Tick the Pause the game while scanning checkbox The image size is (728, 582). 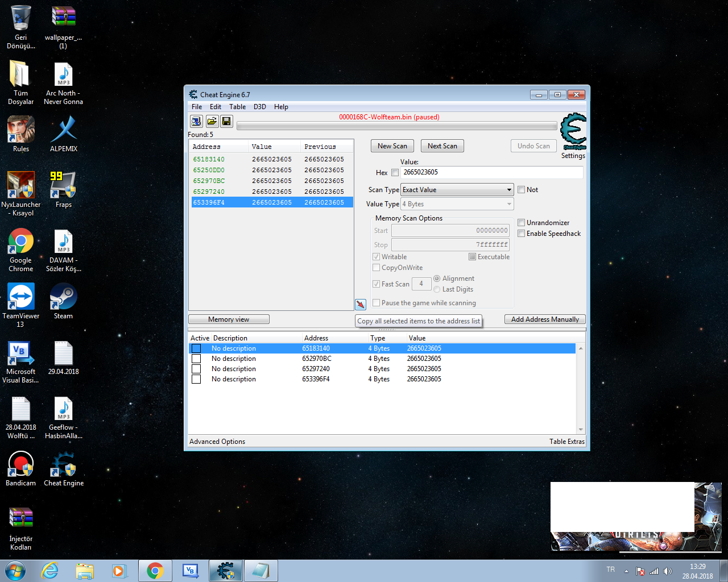pyautogui.click(x=376, y=303)
